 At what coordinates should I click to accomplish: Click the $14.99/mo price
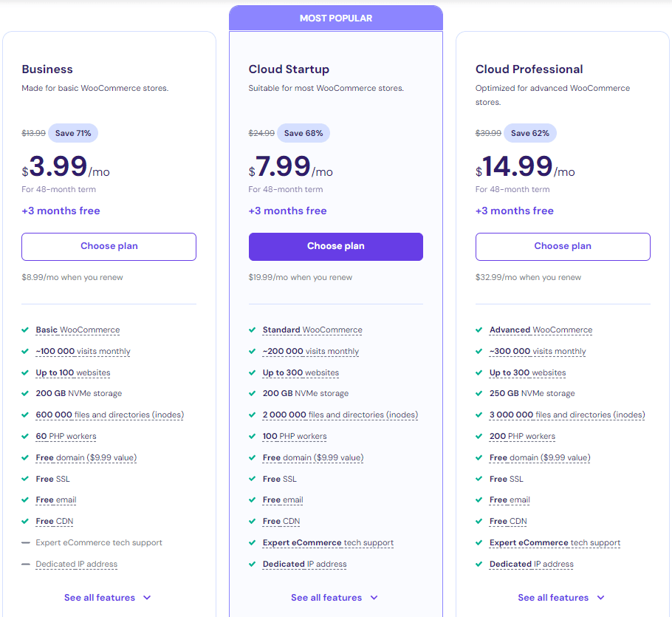click(525, 167)
